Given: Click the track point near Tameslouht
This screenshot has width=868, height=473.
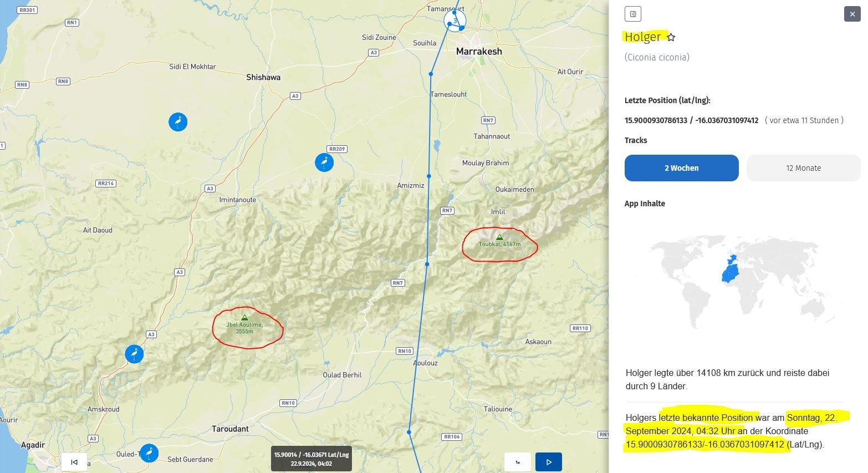Looking at the screenshot, I should click(431, 74).
